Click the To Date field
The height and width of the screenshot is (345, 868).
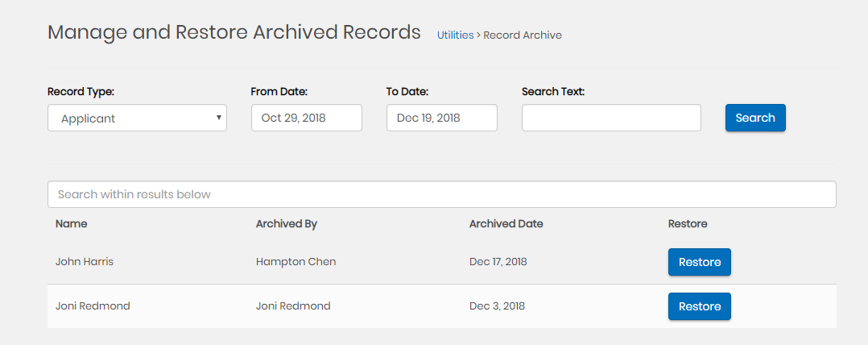pos(441,118)
